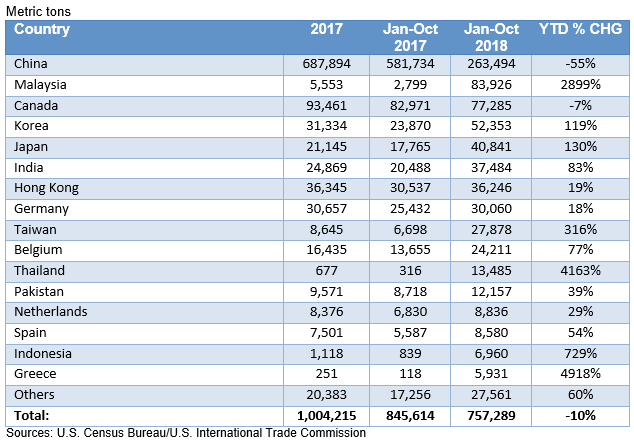The height and width of the screenshot is (443, 634).
Task: Click the Pakistan country cell
Action: click(40, 291)
